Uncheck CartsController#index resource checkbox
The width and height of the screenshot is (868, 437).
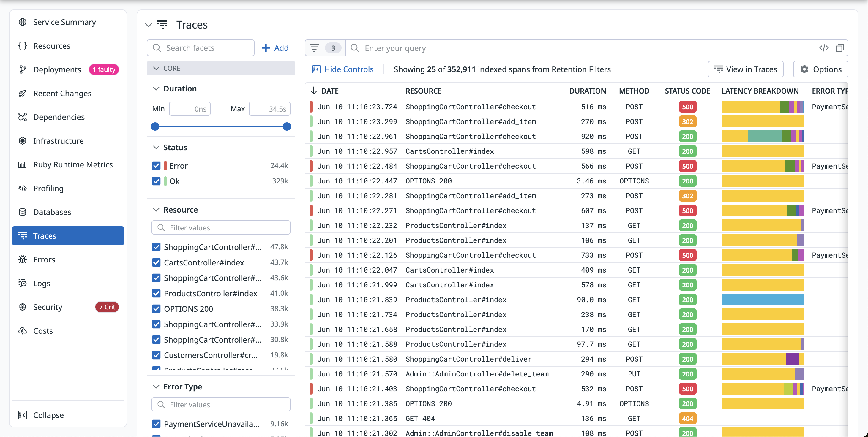[x=156, y=263]
